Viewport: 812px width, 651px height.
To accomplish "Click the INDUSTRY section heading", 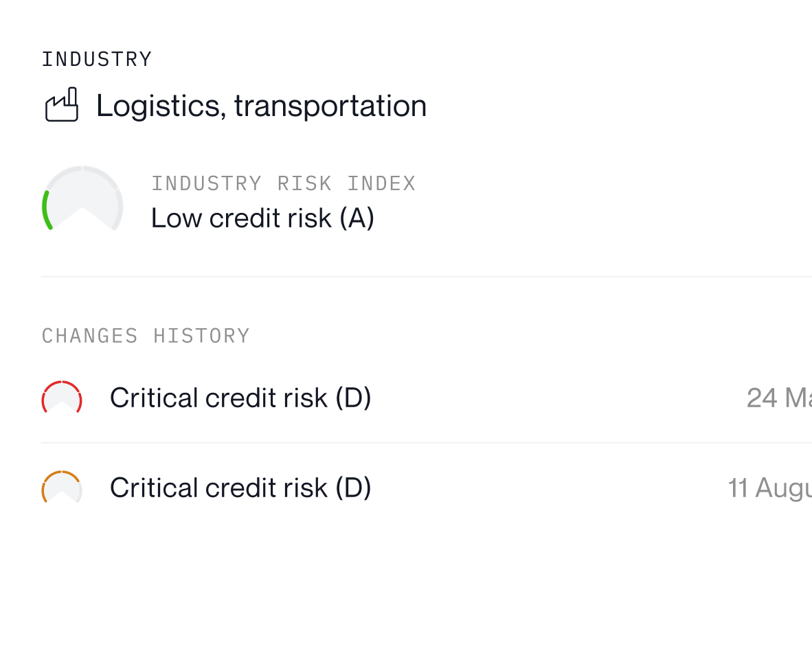I will 97,59.
